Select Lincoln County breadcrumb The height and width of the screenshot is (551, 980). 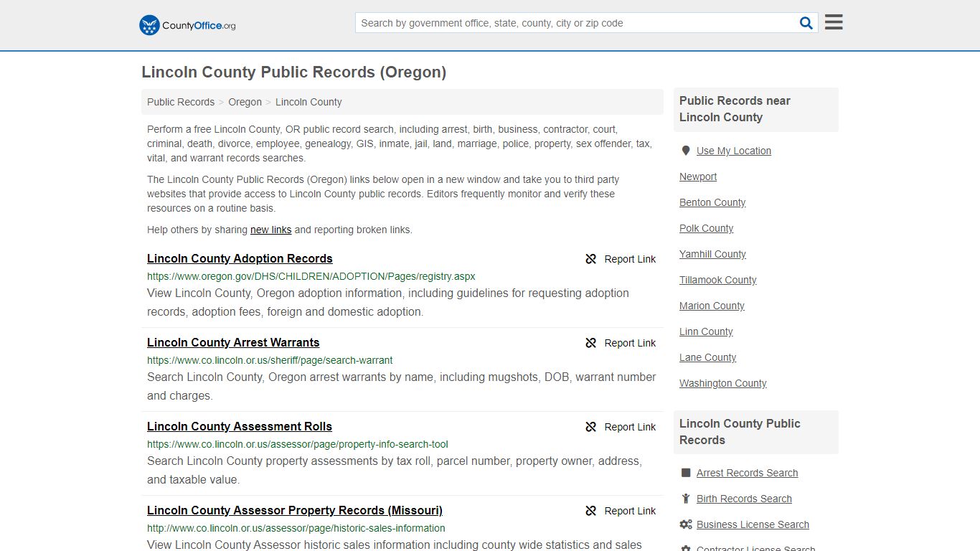pos(308,102)
